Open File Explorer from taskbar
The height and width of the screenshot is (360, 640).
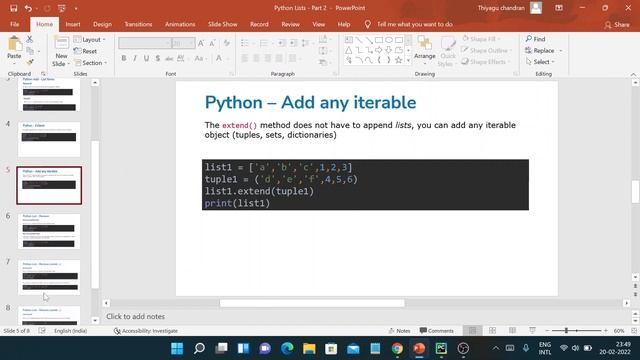click(x=309, y=349)
